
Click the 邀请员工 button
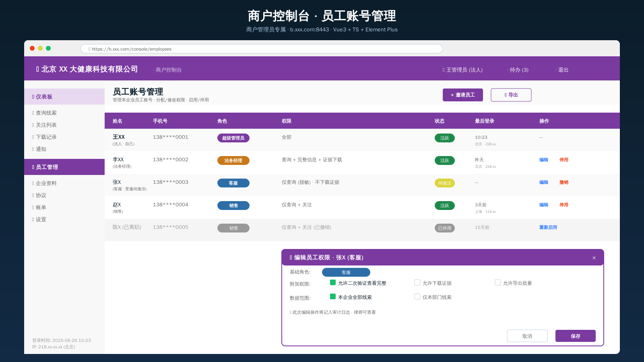pyautogui.click(x=463, y=95)
